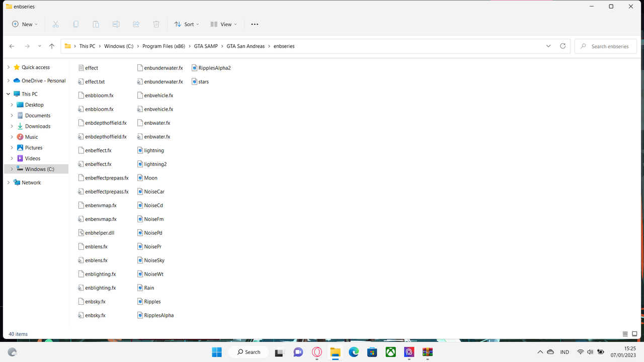Expand Downloads tree node
Image resolution: width=644 pixels, height=362 pixels.
[x=12, y=126]
